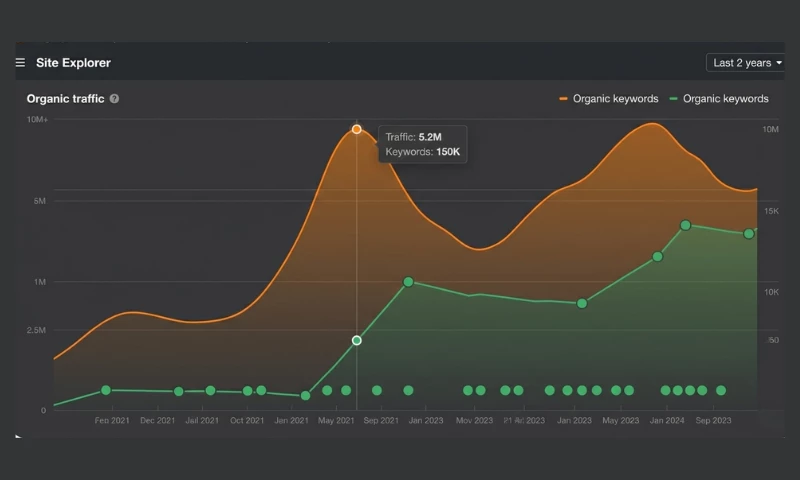Select the Feb 2021 x-axis label
Screen dimensions: 800x480
112,421
